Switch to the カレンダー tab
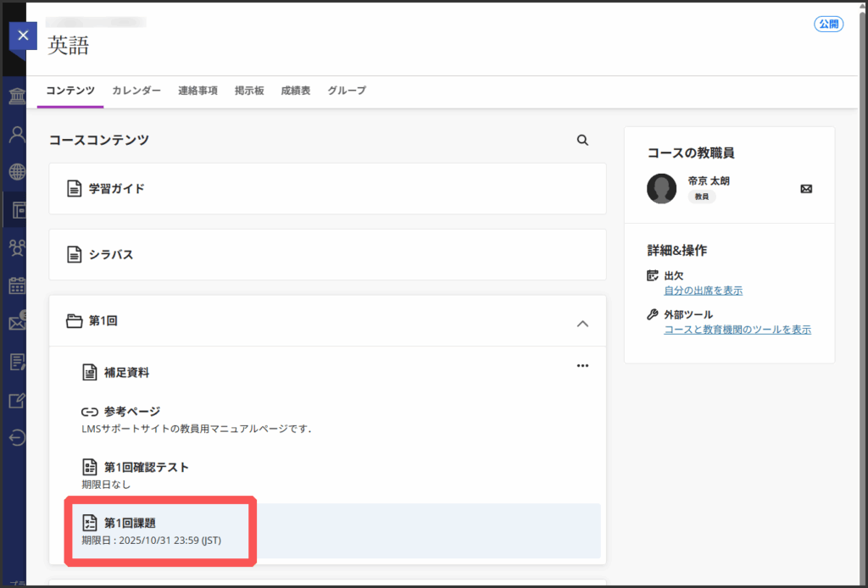The image size is (868, 588). 136,91
